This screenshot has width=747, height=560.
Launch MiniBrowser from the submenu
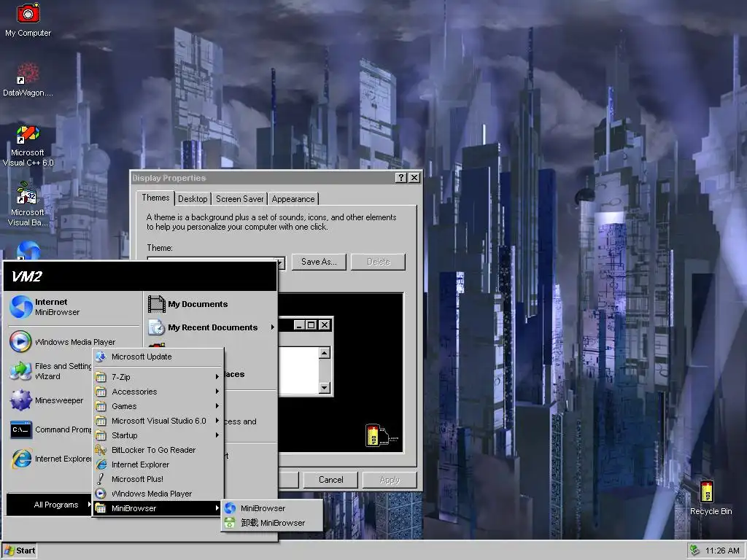[272, 508]
